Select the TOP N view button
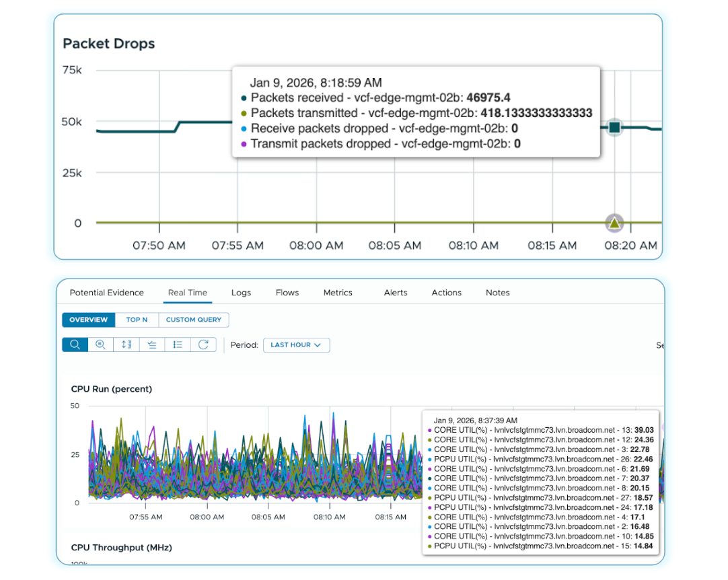The height and width of the screenshot is (580, 728). point(137,320)
